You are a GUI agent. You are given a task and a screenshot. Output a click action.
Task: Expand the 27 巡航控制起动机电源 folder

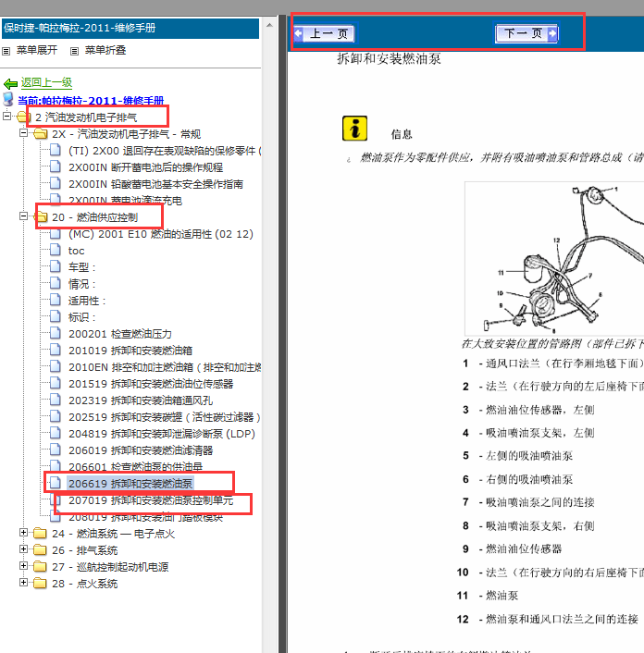pos(23,566)
